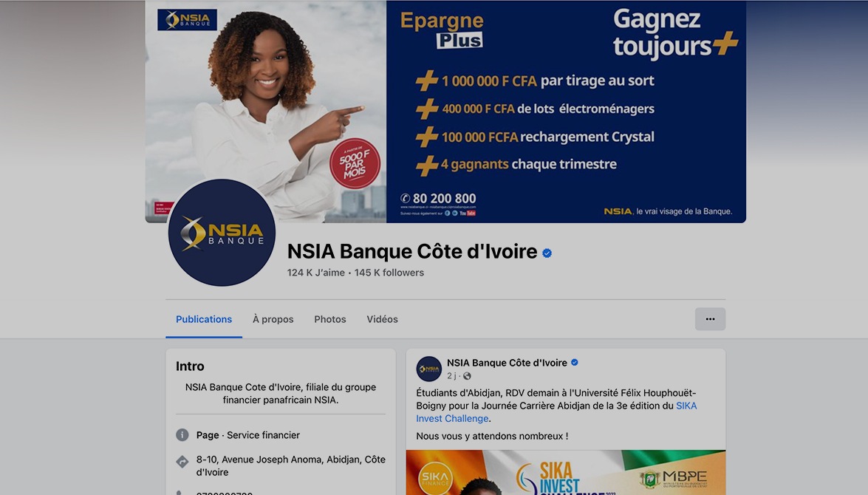Select the Photos tab
The width and height of the screenshot is (868, 495).
[x=330, y=319]
